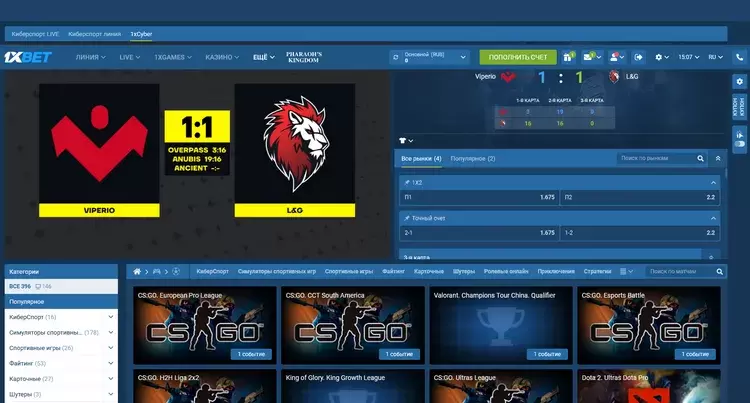Open the Линия dropdown menu

[90, 57]
